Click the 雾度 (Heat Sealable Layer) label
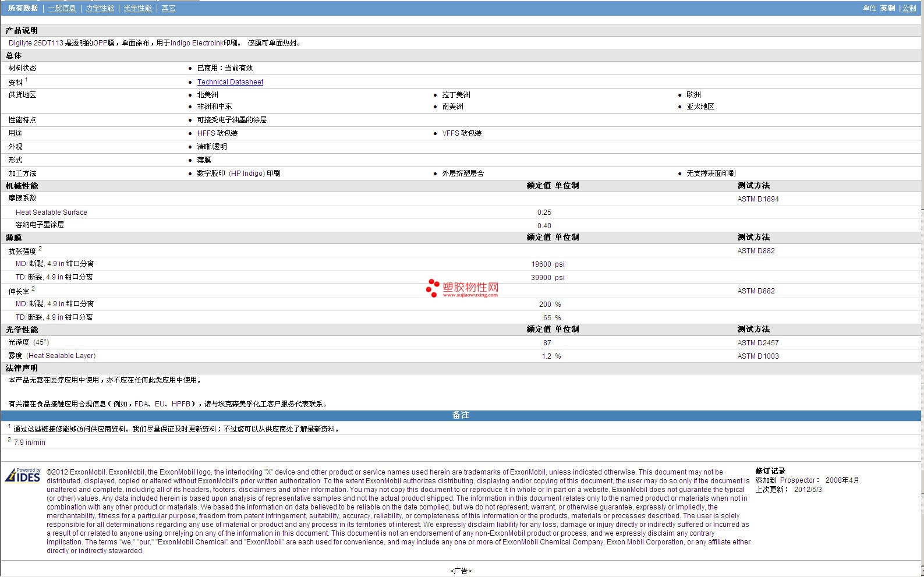 [x=52, y=356]
